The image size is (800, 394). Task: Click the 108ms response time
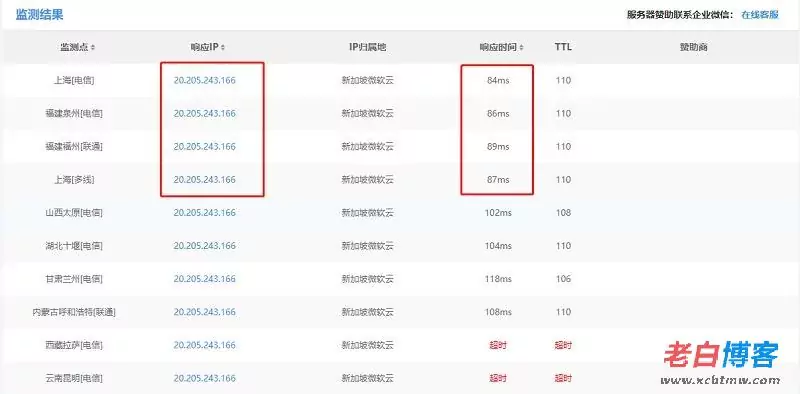tap(498, 312)
